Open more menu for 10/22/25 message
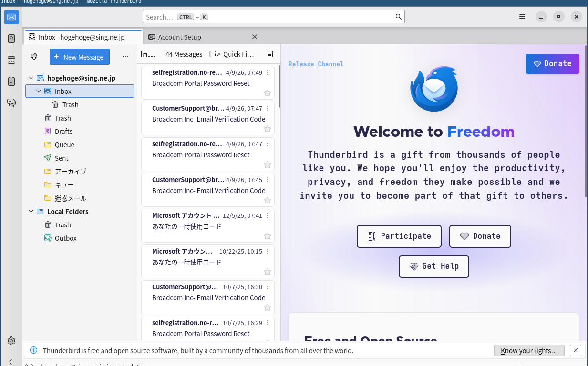The height and width of the screenshot is (366, 588). [268, 252]
